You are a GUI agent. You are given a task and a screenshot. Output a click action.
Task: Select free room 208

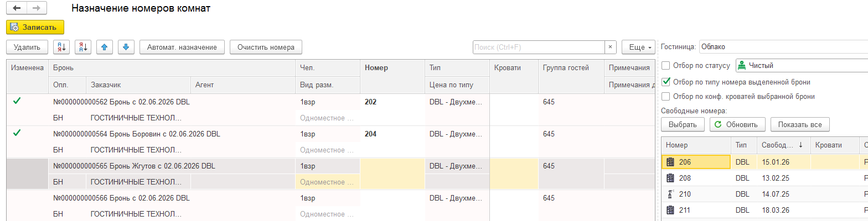pos(685,178)
